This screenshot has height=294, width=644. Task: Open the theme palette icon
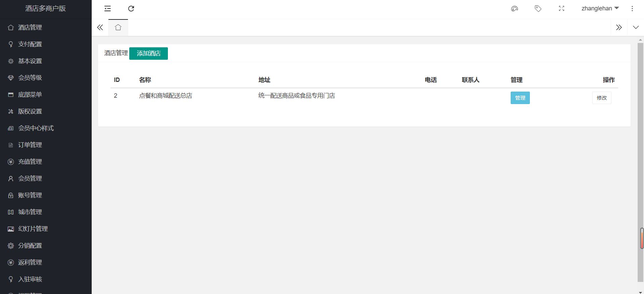(x=514, y=9)
